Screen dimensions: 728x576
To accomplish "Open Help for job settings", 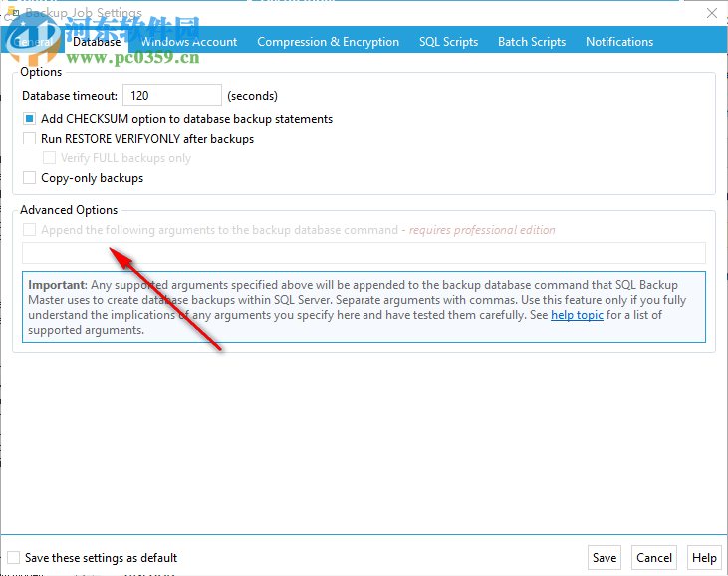I will pyautogui.click(x=704, y=557).
